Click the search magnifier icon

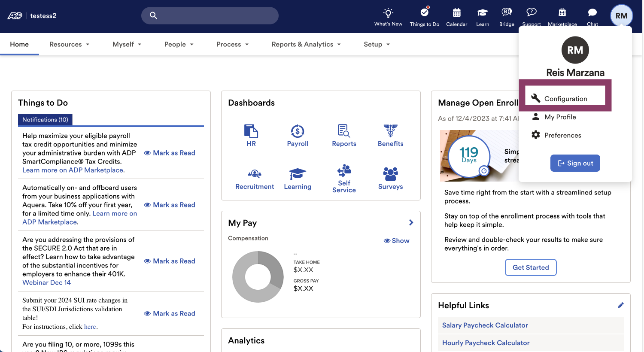153,15
